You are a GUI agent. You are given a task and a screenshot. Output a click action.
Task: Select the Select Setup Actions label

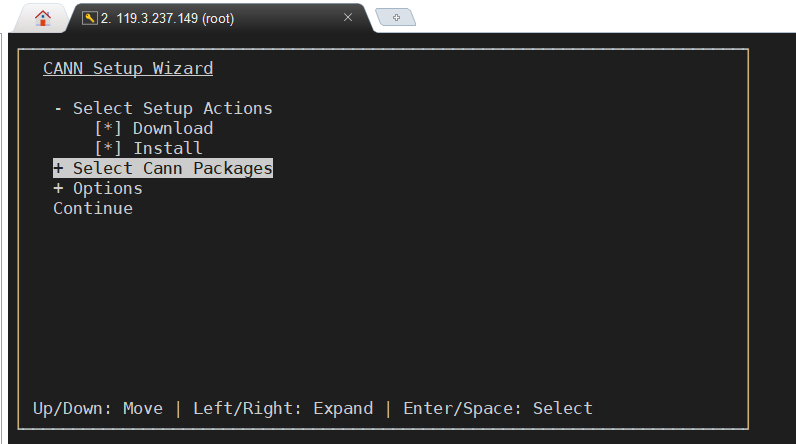(173, 108)
